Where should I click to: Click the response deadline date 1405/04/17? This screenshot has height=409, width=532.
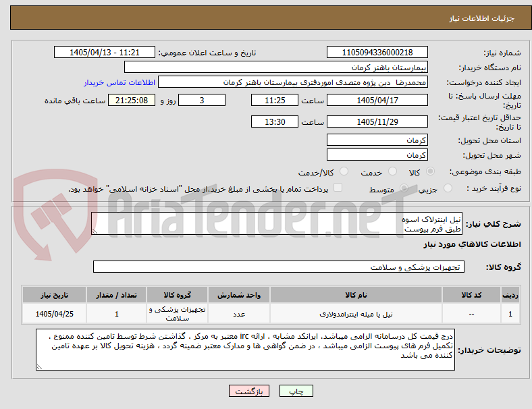[377, 100]
